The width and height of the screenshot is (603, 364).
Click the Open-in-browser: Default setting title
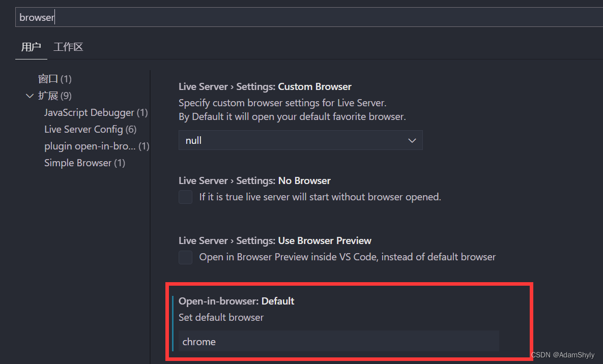pyautogui.click(x=236, y=301)
